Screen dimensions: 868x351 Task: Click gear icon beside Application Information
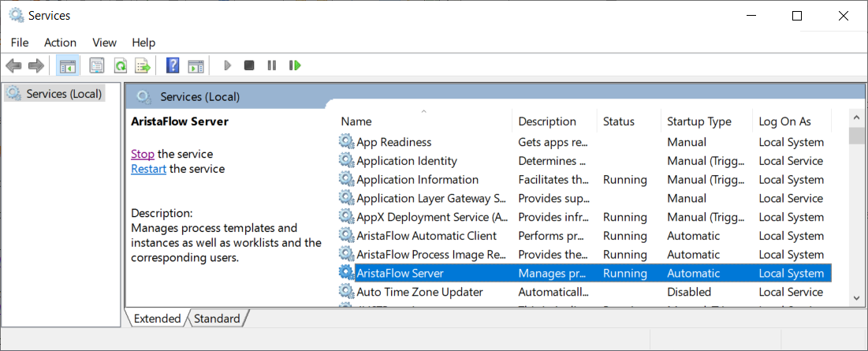coord(346,179)
